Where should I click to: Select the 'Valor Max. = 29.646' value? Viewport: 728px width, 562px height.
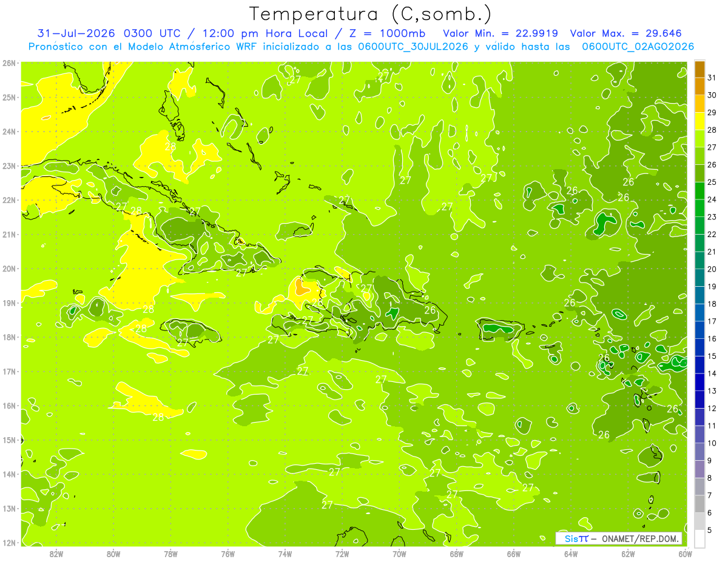coord(627,33)
